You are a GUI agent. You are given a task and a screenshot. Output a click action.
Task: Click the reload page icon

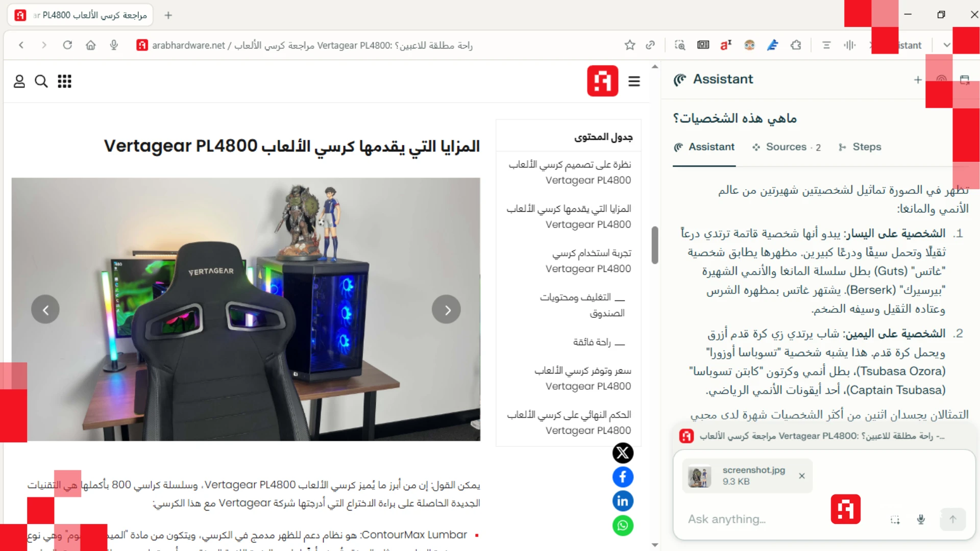67,45
